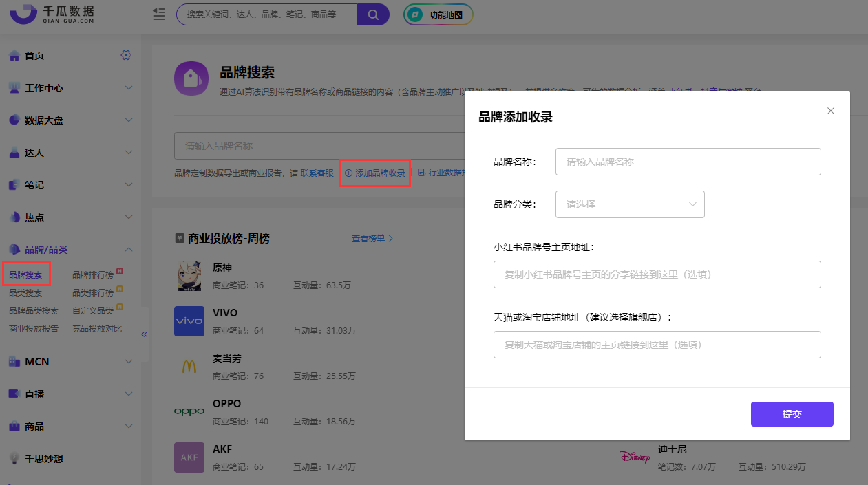Switch to 品牌搜索 in the sidebar menu
The width and height of the screenshot is (868, 485).
click(26, 273)
